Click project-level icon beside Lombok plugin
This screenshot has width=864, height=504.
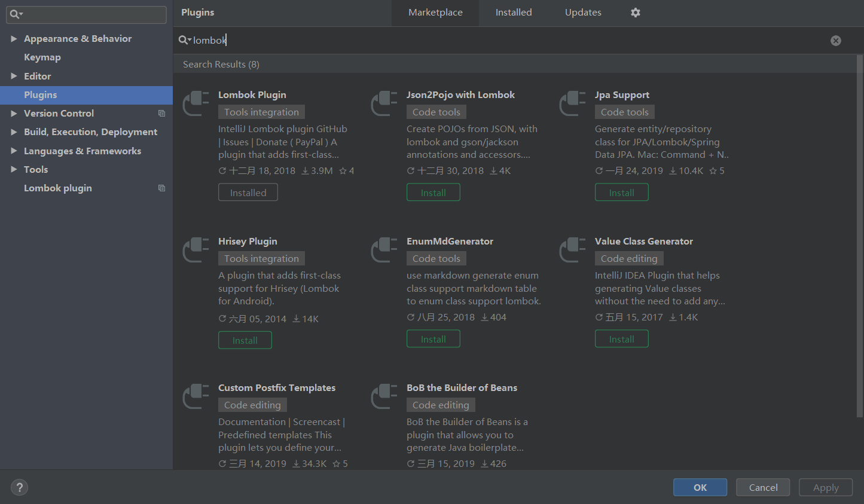pyautogui.click(x=161, y=188)
